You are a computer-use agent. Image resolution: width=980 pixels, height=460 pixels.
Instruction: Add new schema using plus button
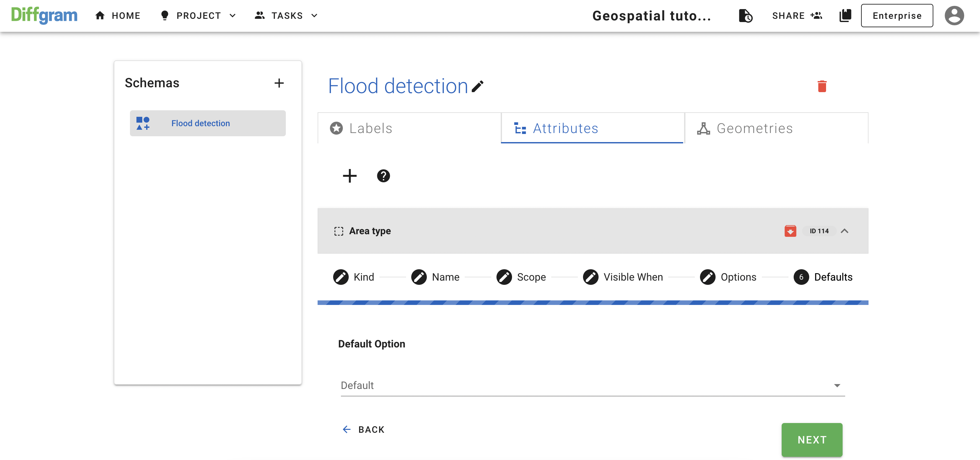[x=279, y=82]
